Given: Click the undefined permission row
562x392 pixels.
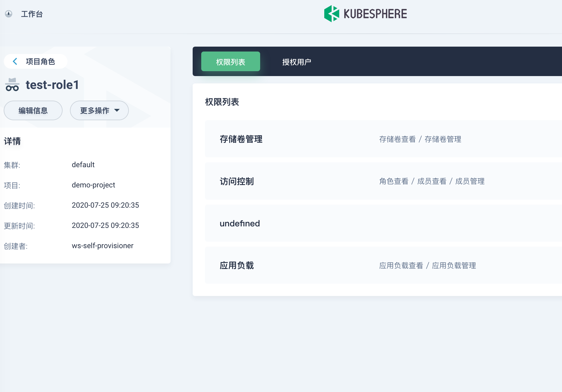Looking at the screenshot, I should coord(383,223).
